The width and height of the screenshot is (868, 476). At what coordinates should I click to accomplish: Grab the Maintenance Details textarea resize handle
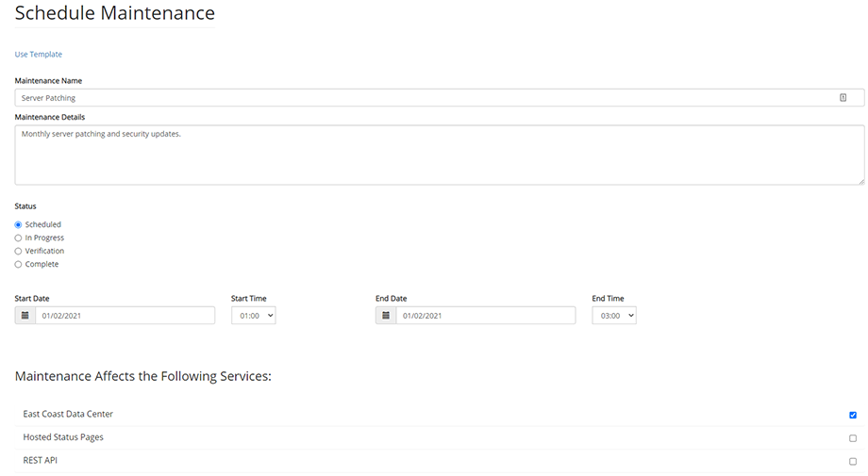tap(860, 181)
